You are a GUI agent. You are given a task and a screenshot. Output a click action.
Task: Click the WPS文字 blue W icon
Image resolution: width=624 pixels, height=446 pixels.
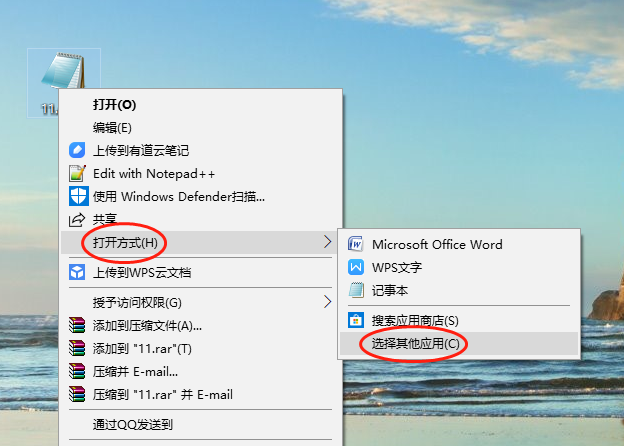(356, 267)
